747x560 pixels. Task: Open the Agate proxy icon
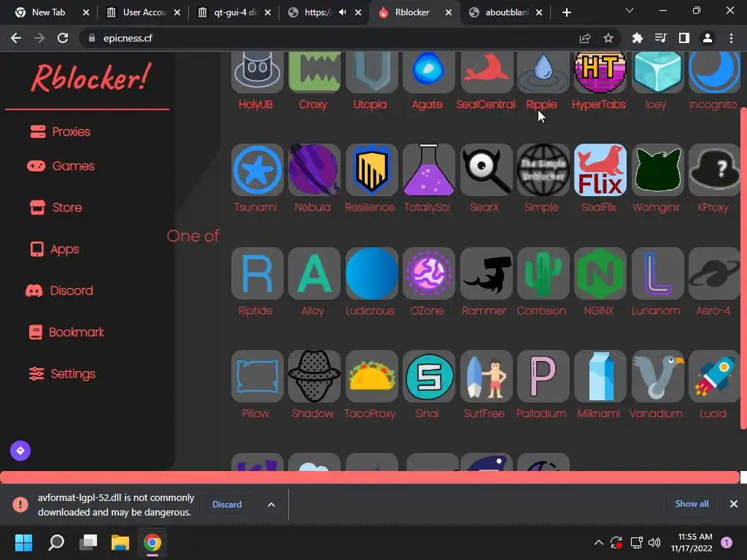tap(429, 72)
